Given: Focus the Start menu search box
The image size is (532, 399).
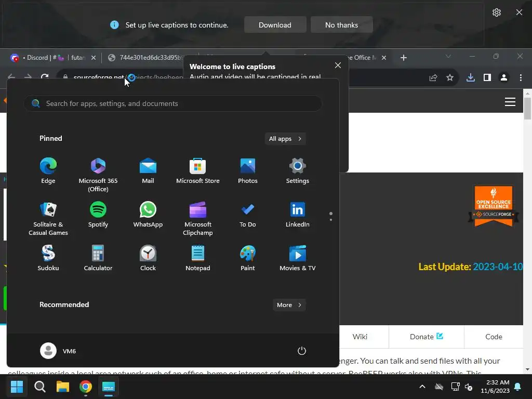Looking at the screenshot, I should [172, 103].
